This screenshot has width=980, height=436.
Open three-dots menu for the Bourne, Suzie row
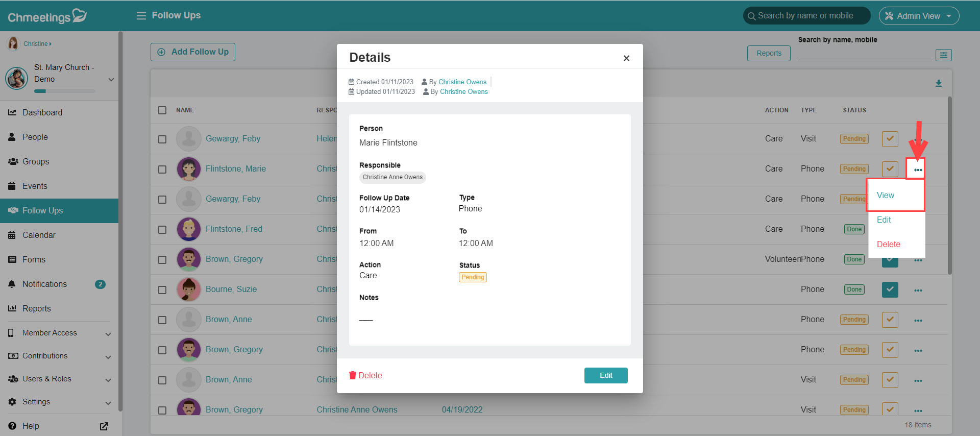tap(918, 290)
